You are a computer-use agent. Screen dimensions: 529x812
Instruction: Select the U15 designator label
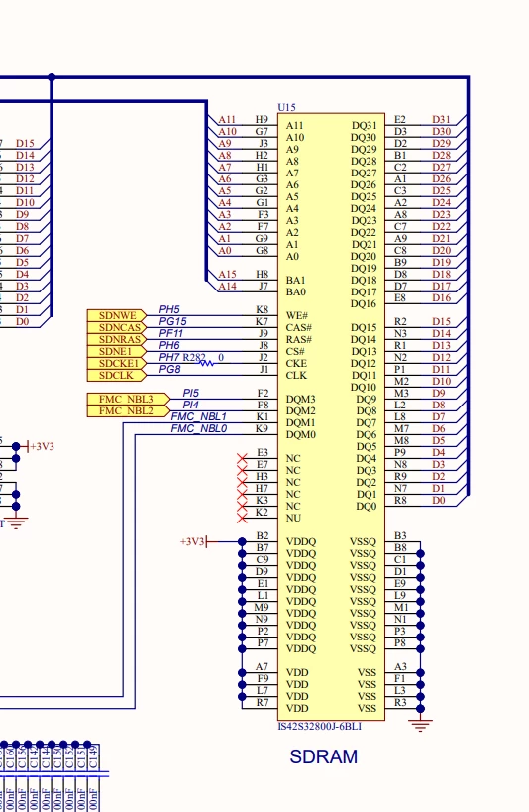point(286,107)
